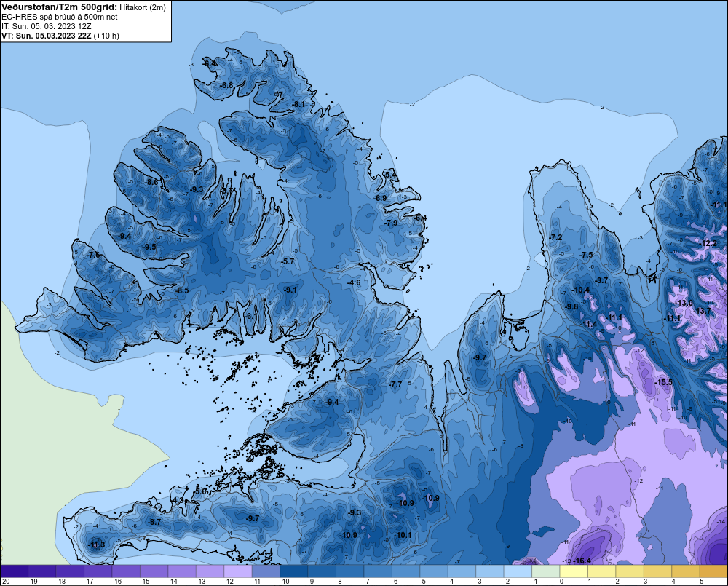
Task: Click the -8.1 temperature label
Action: (x=298, y=105)
